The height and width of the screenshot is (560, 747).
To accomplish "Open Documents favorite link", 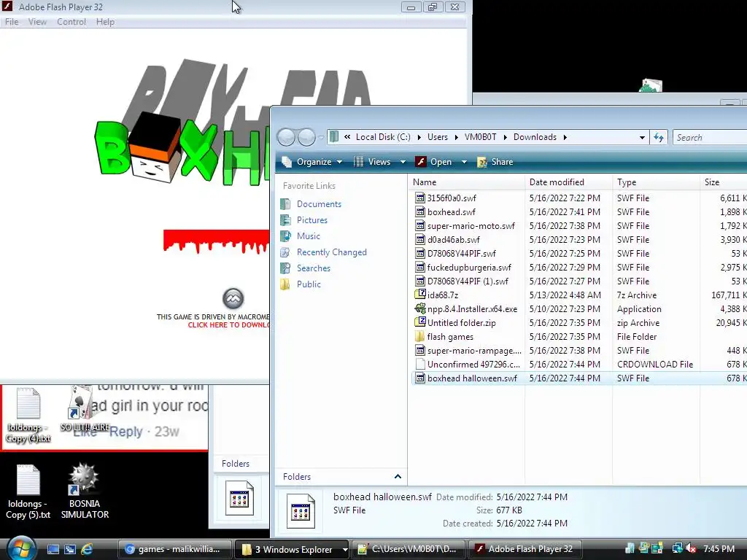I will 319,204.
